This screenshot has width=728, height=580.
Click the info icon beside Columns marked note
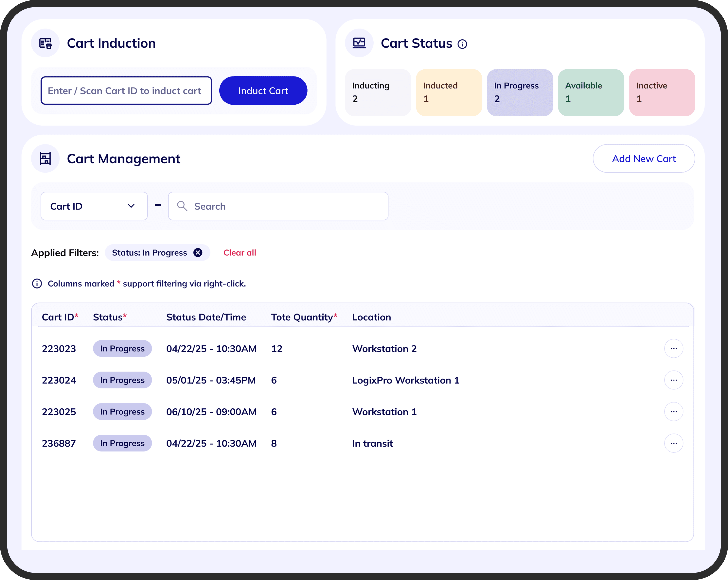point(37,284)
